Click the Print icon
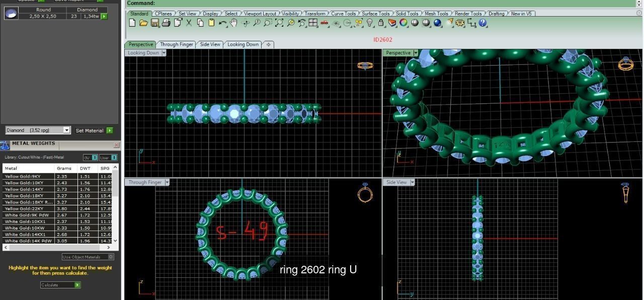 (x=166, y=23)
